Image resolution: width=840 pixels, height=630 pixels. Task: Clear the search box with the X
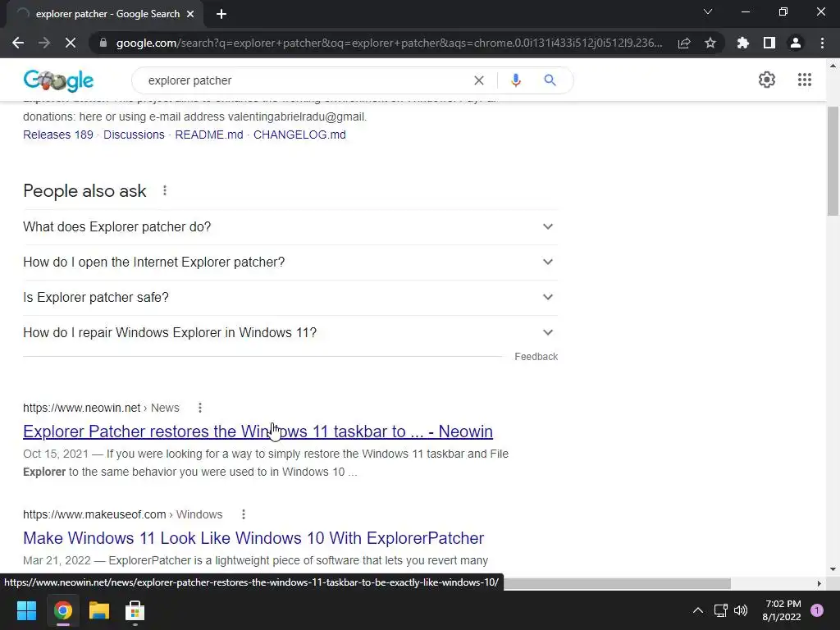479,80
